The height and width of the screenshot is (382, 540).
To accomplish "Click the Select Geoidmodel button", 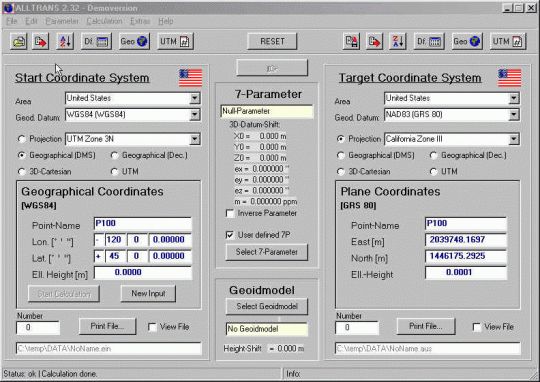I will [267, 307].
